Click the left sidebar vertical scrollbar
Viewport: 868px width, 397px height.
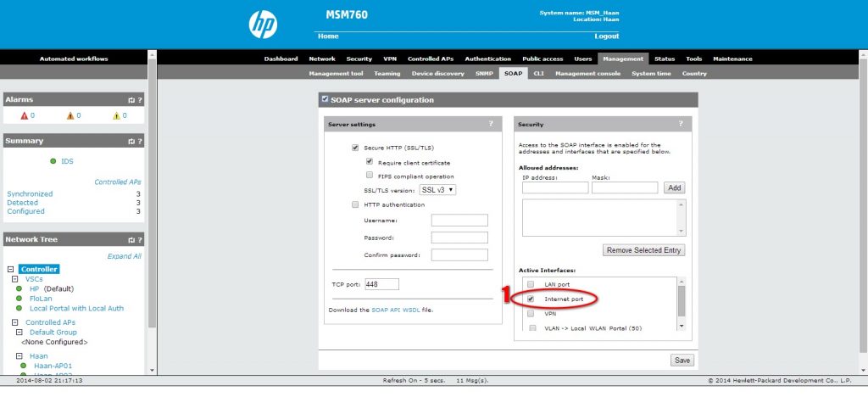pyautogui.click(x=153, y=212)
